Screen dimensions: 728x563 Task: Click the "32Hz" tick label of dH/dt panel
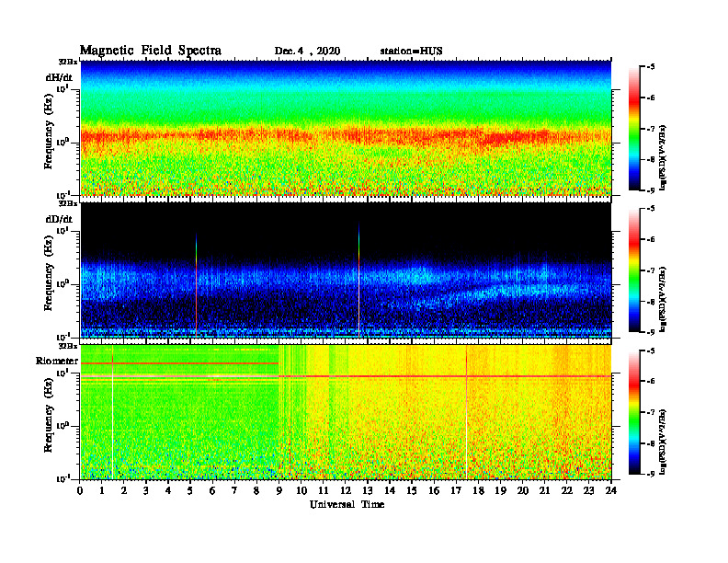click(68, 62)
